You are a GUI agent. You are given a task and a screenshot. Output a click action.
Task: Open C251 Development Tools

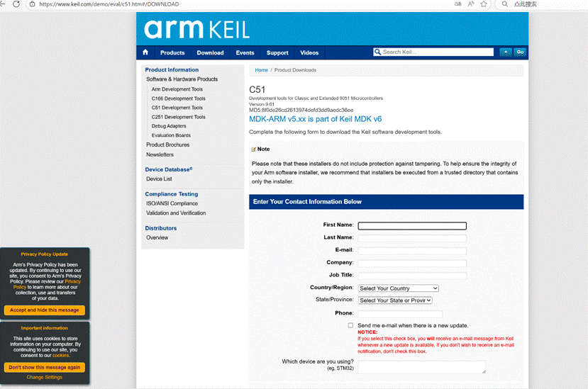tap(179, 117)
